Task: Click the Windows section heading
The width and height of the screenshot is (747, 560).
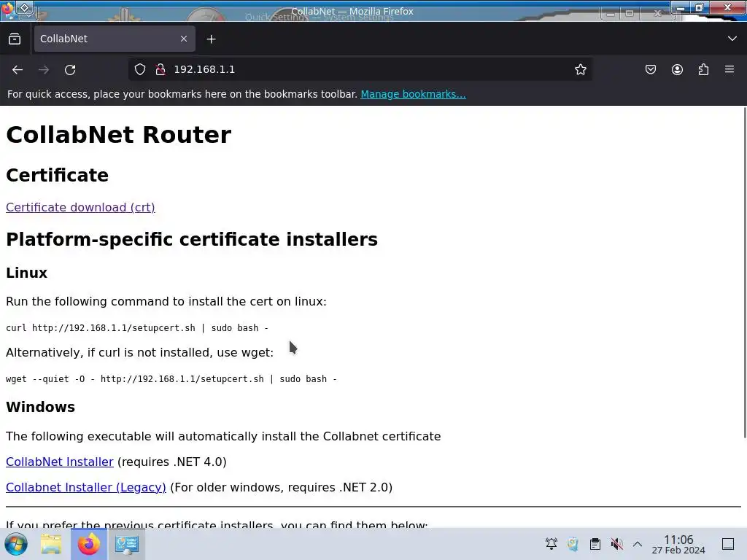Action: pos(41,407)
